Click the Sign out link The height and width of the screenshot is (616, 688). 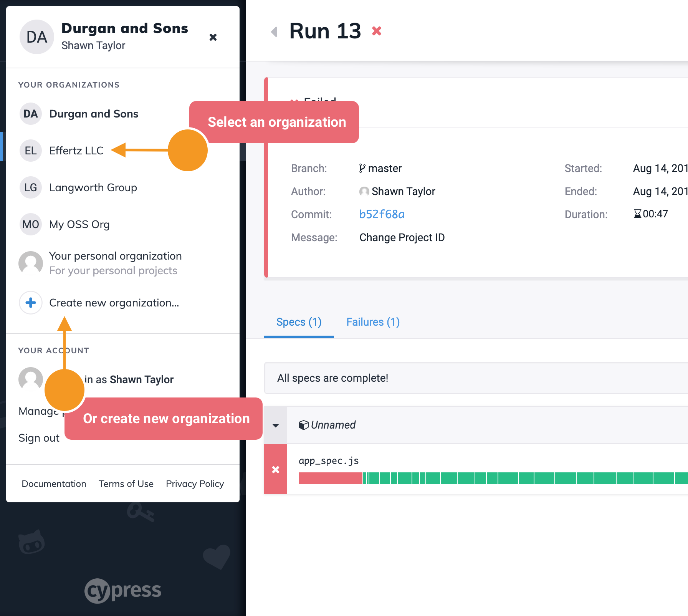39,438
